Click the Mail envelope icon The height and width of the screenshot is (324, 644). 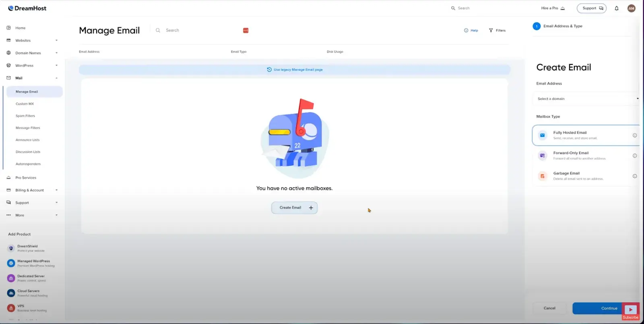pyautogui.click(x=8, y=78)
